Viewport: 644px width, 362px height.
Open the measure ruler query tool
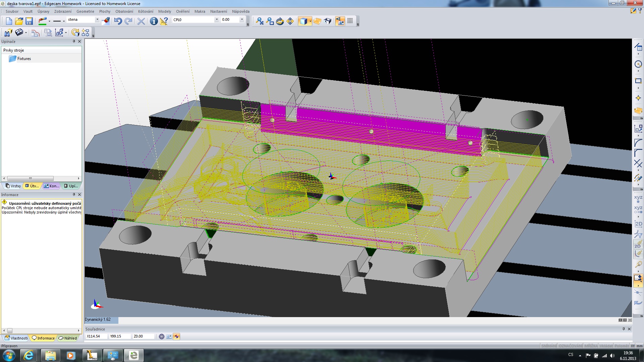[164, 21]
